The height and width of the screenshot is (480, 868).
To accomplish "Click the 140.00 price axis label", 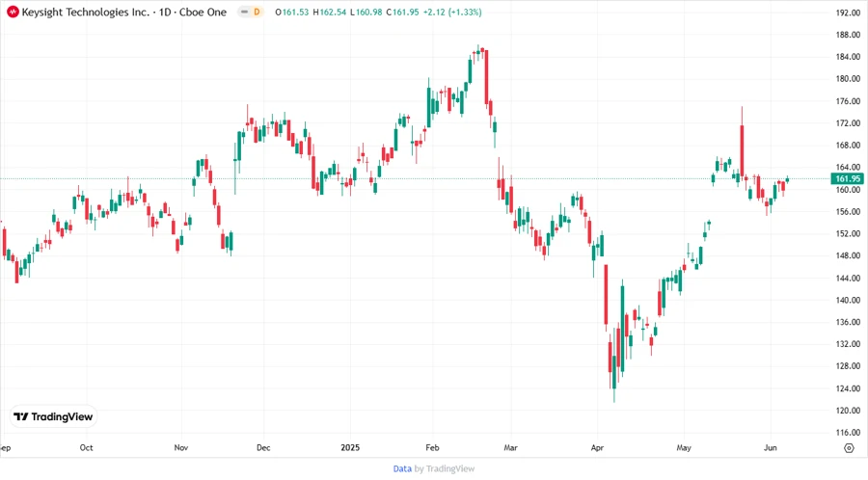I will (848, 301).
